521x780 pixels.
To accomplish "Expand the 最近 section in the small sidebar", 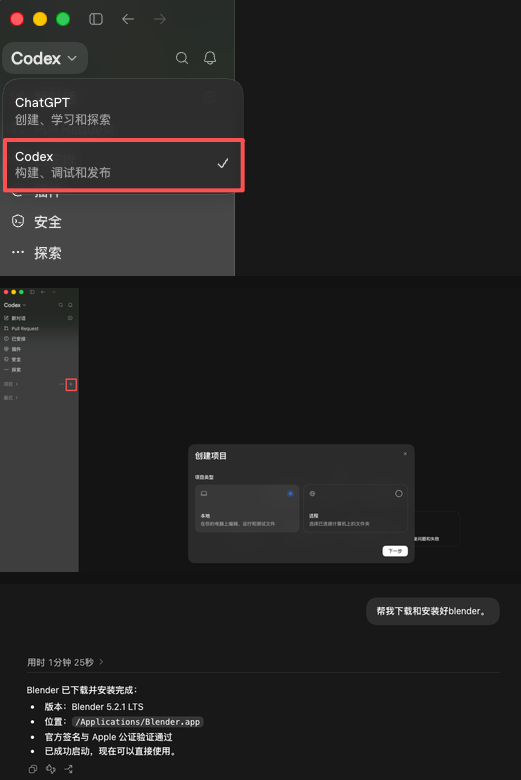I will pyautogui.click(x=11, y=398).
